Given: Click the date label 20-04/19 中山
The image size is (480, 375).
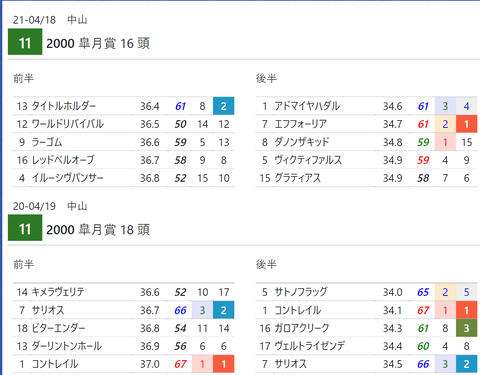Looking at the screenshot, I should point(50,206).
